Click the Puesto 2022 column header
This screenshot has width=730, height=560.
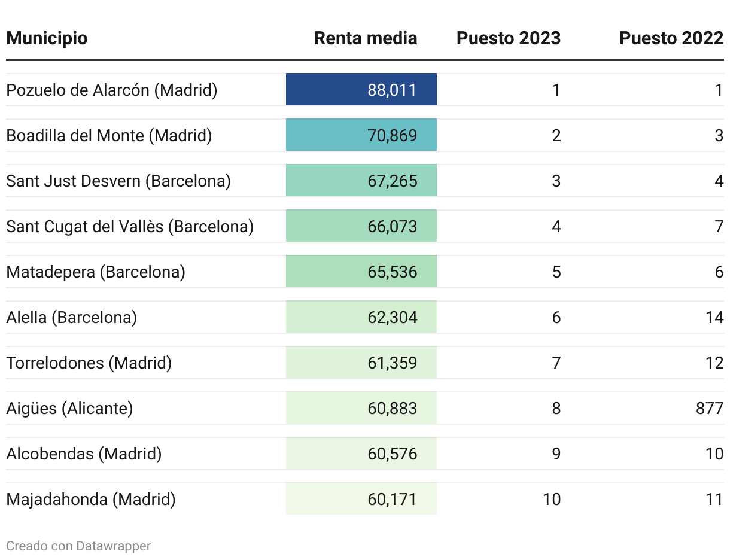[671, 38]
